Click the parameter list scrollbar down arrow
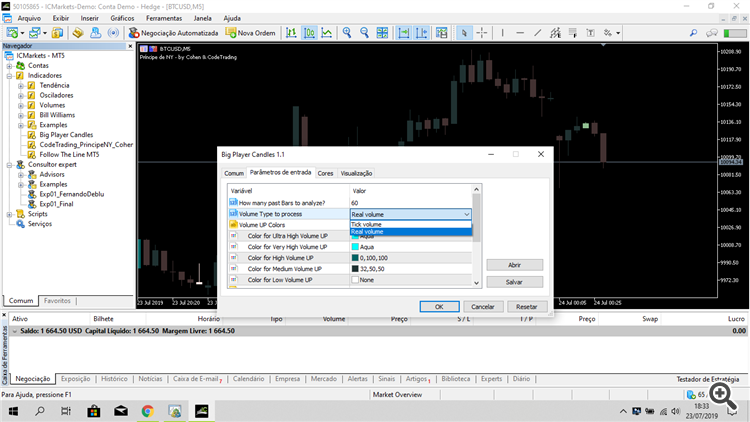This screenshot has width=750, height=422. click(476, 283)
